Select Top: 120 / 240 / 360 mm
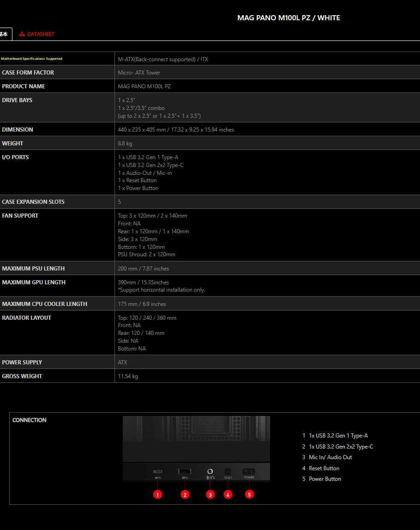 tap(147, 318)
